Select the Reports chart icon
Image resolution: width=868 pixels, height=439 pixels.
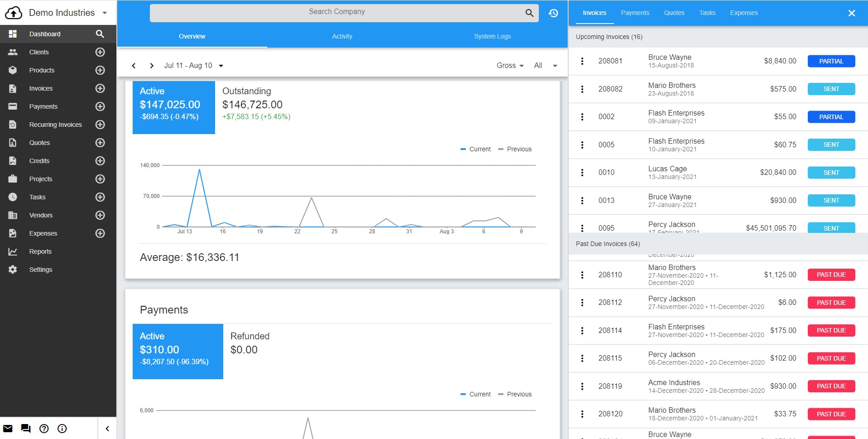pos(13,251)
